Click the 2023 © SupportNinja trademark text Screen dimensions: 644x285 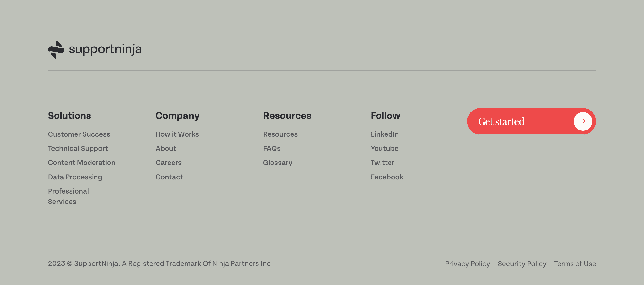click(x=159, y=263)
